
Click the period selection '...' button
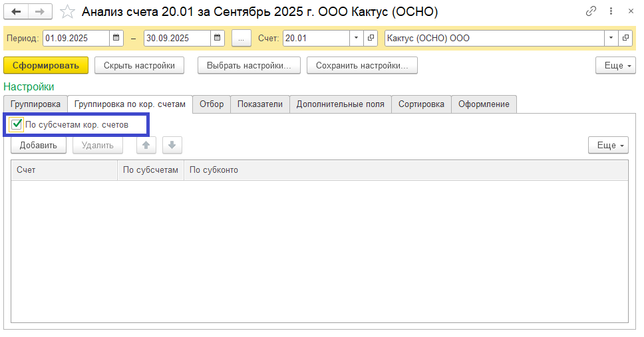(x=241, y=38)
